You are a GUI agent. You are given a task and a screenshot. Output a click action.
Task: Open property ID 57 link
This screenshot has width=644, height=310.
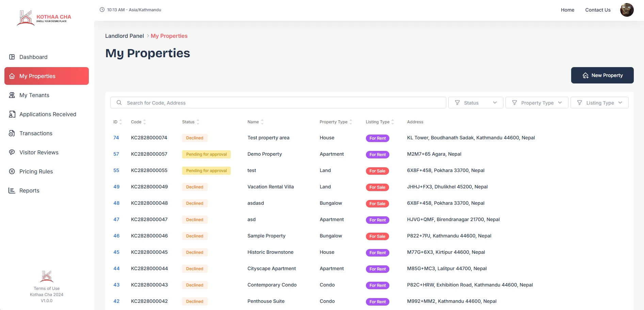116,154
